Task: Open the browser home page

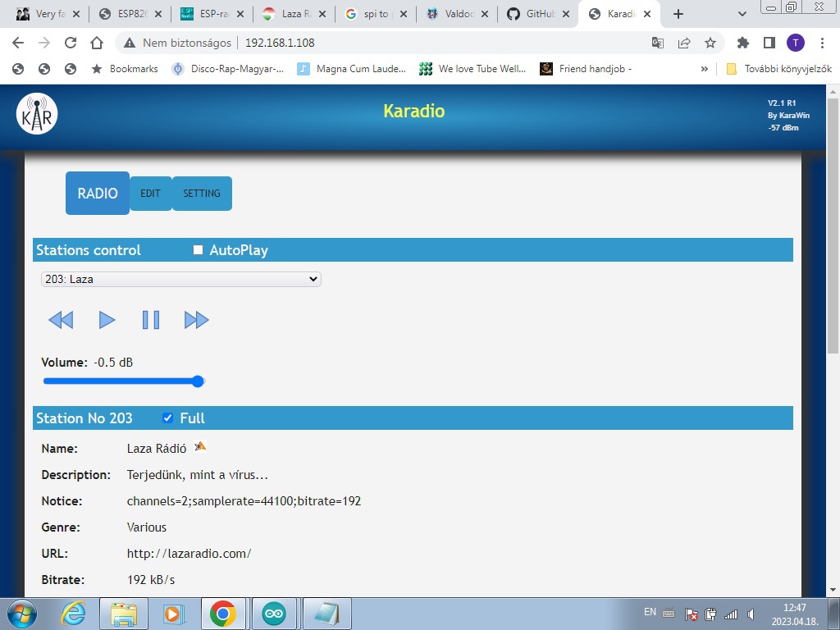Action: coord(97,43)
